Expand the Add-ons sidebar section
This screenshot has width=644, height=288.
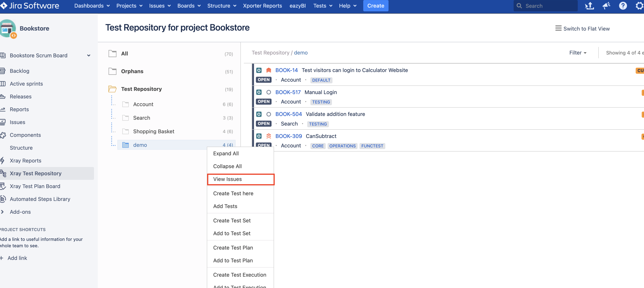click(x=3, y=212)
